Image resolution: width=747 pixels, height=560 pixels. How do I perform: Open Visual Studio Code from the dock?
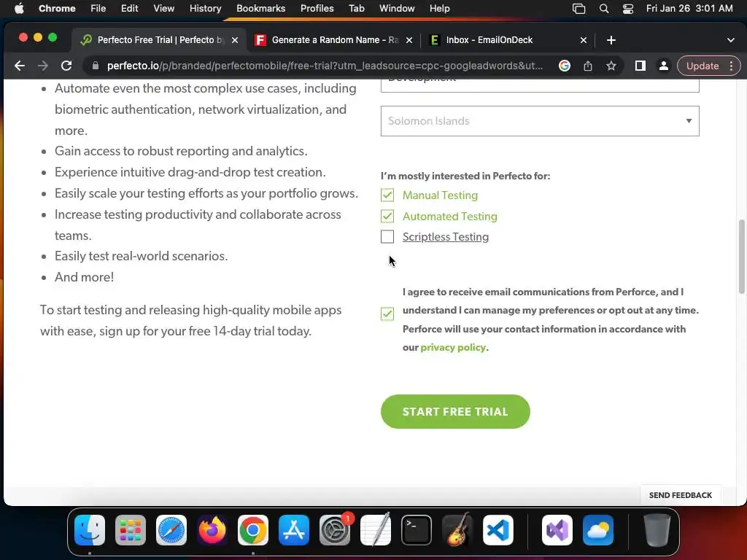tap(498, 530)
